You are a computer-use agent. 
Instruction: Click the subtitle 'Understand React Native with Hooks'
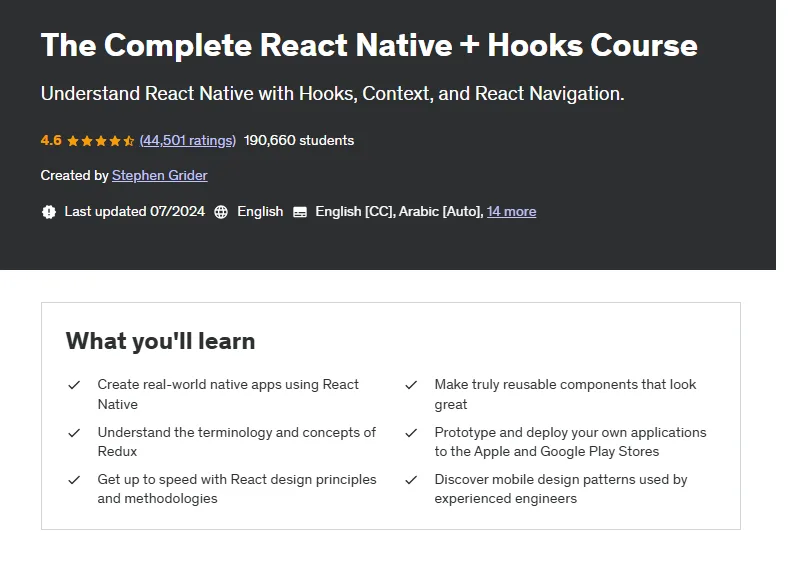(332, 93)
